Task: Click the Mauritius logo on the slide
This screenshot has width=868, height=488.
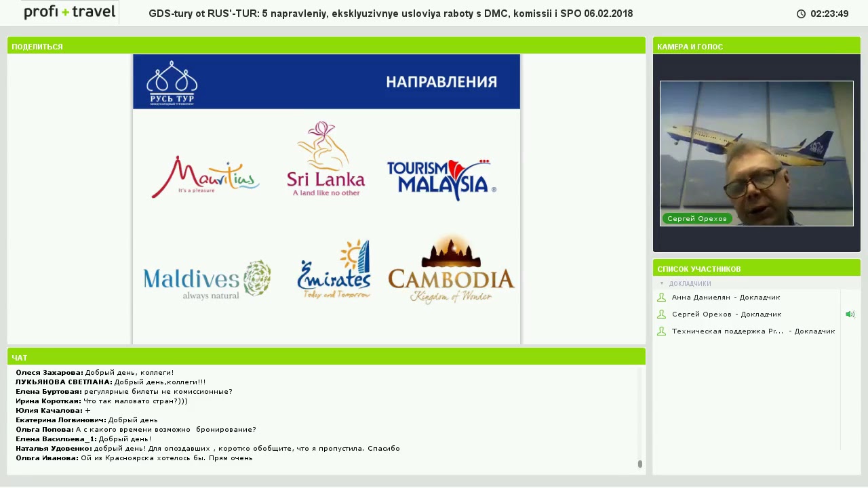Action: (205, 177)
